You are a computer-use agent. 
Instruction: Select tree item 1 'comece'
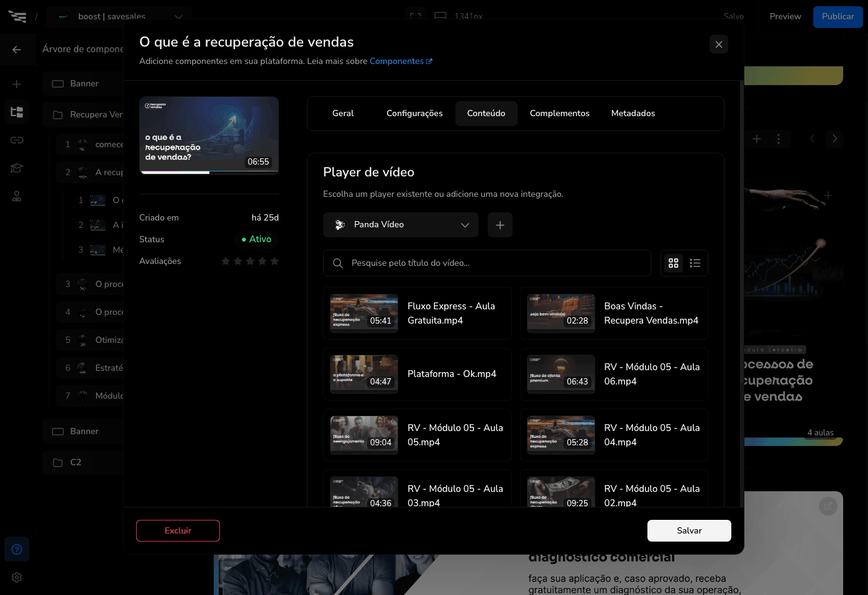90,145
